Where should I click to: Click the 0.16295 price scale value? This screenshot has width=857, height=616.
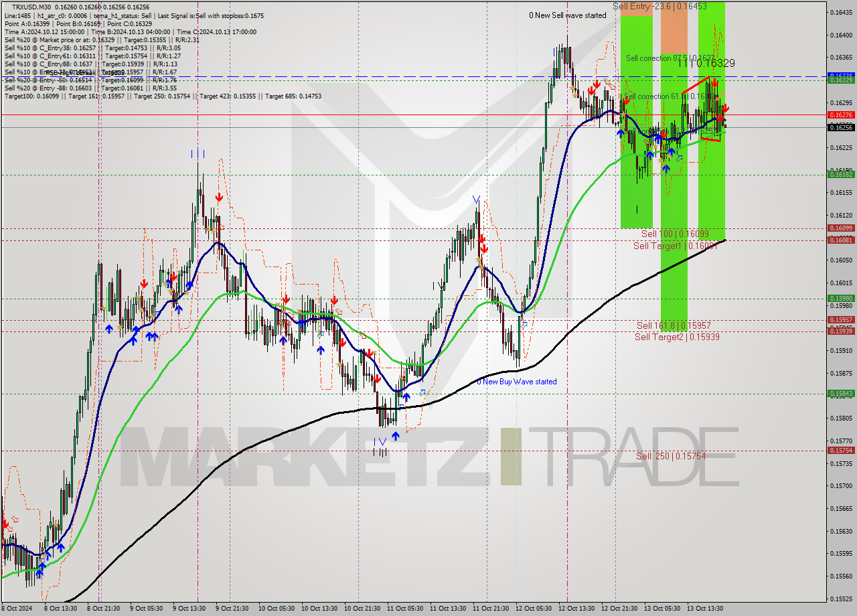click(841, 102)
